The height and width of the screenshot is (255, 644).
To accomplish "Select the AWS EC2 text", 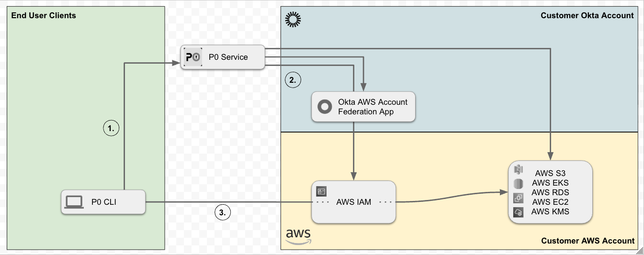I will coord(550,202).
